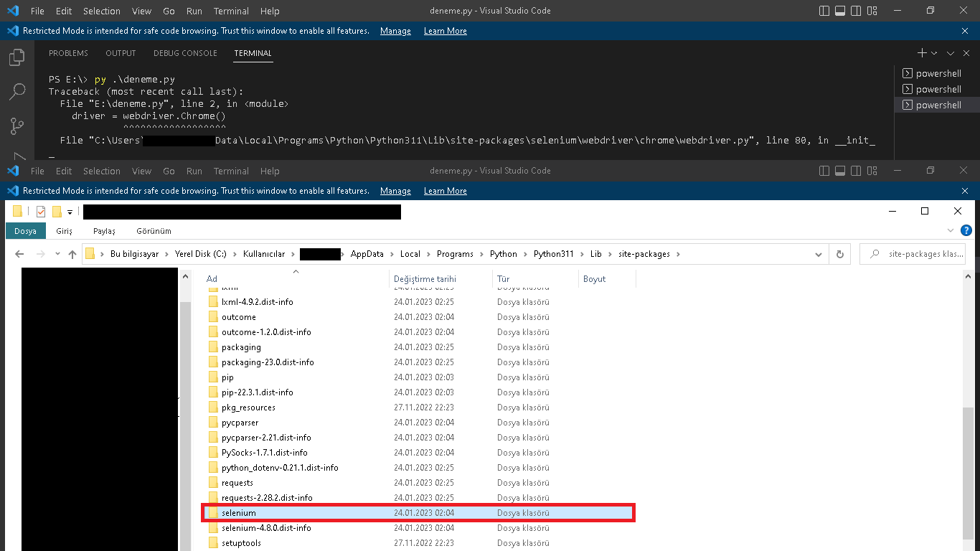Toggle secondary side bar in upper VS Code window
Viewport: 980px width, 551px height.
point(857,11)
